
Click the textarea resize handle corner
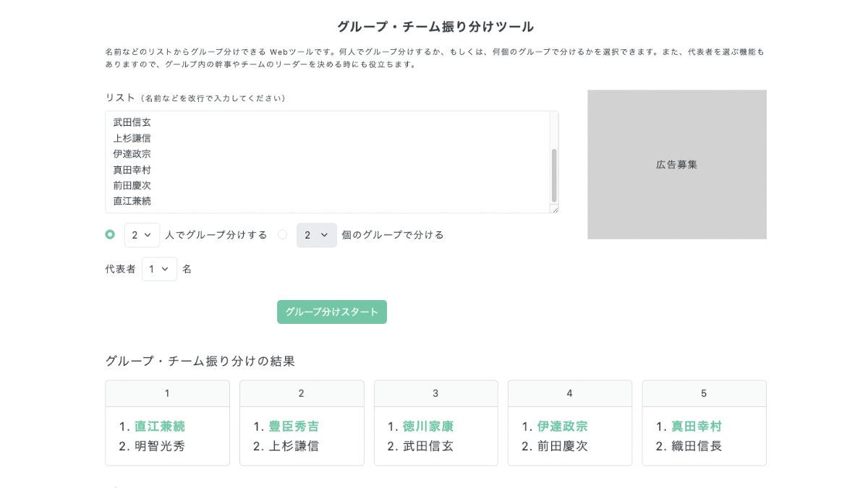click(555, 209)
